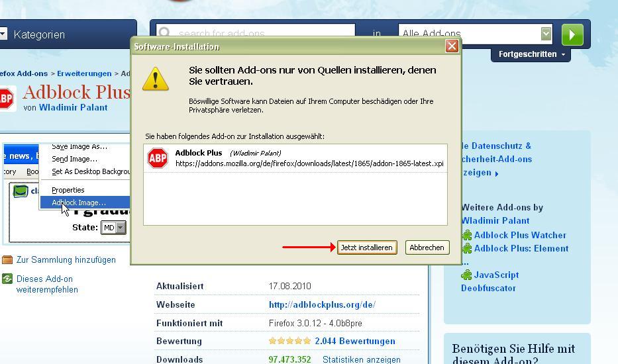
Task: Close the Software-Installation dialog
Action: pyautogui.click(x=452, y=46)
